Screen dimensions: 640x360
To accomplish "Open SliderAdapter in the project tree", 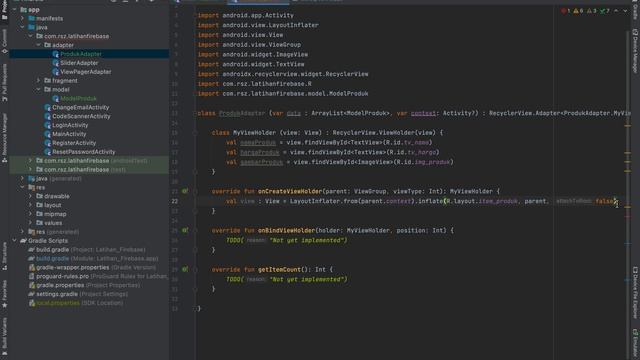I will point(79,63).
